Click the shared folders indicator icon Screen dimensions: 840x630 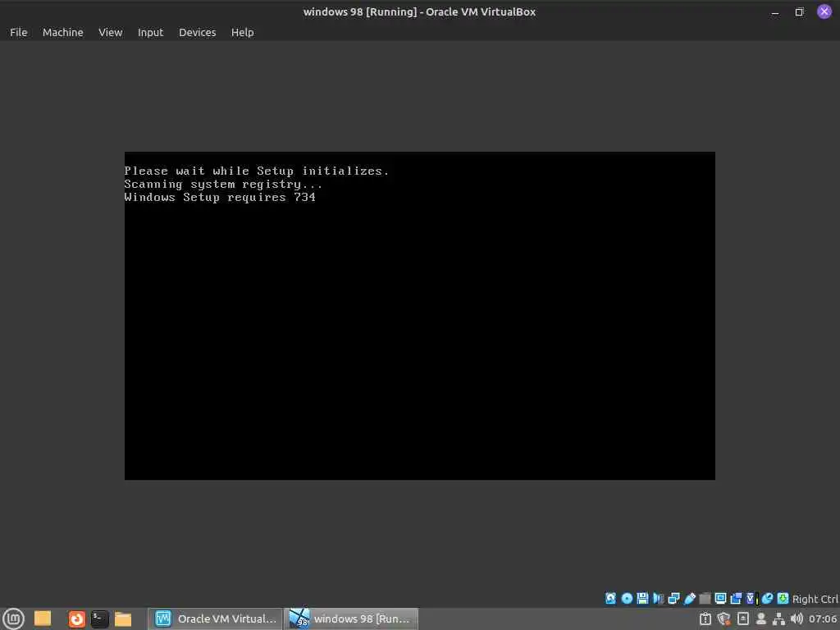(705, 598)
